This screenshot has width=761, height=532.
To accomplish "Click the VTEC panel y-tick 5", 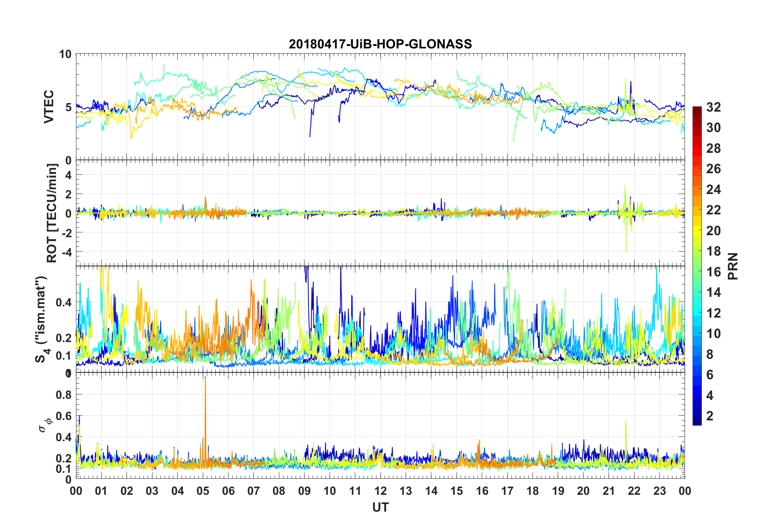I will point(68,107).
